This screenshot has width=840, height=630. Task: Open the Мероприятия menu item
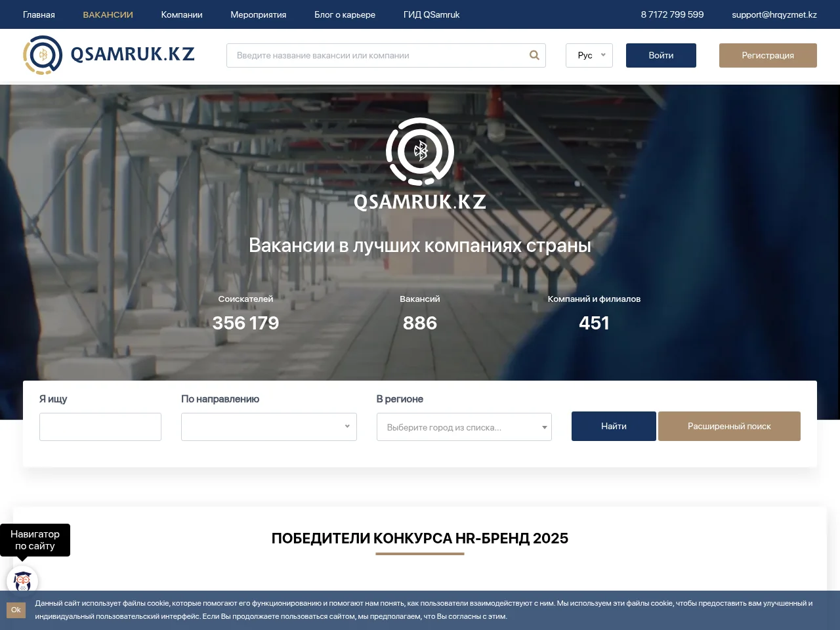[258, 14]
